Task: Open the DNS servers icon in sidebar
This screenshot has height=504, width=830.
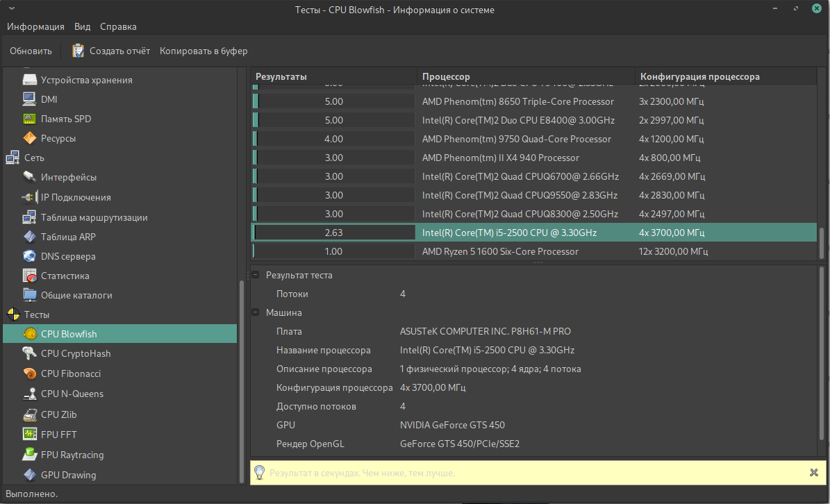Action: point(29,256)
